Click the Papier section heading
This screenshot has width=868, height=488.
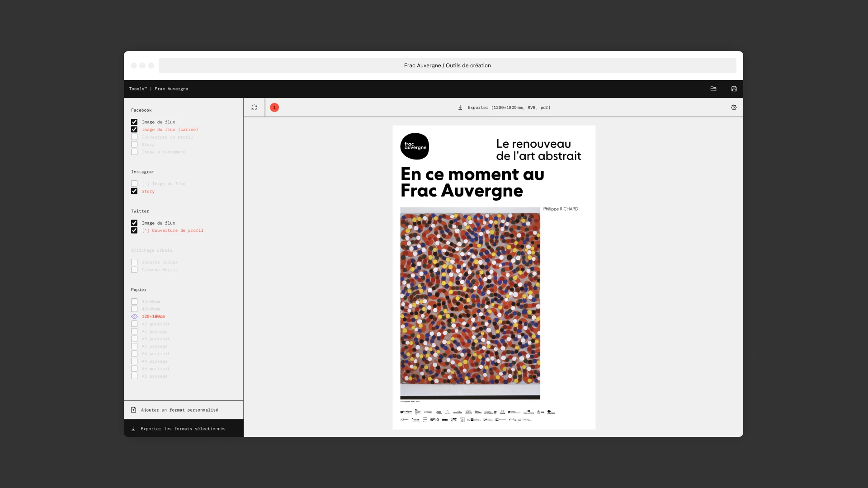[x=139, y=290]
